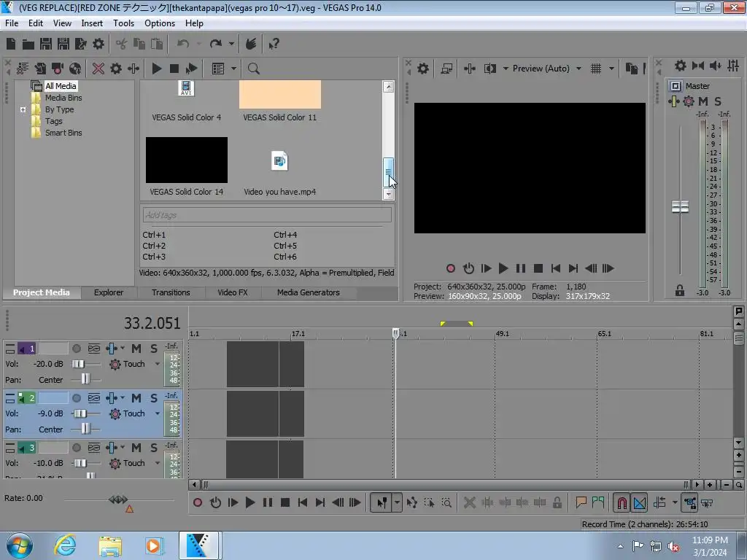Select the Media Bins folder
Screen dimensions: 747x560
pyautogui.click(x=63, y=98)
